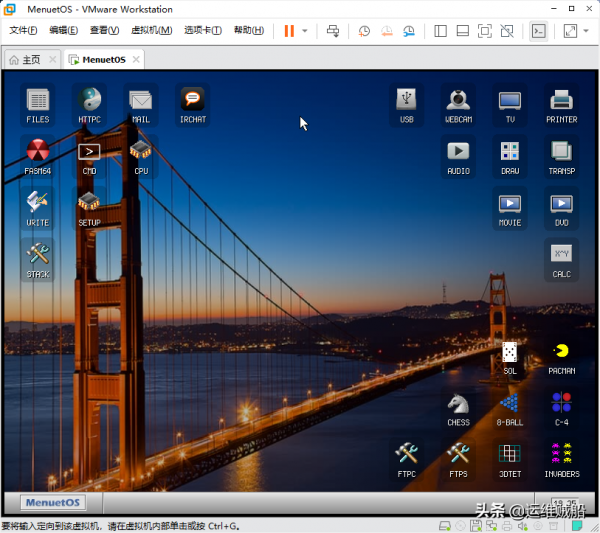Toggle VMware full screen mode button
The height and width of the screenshot is (533, 600).
coord(485,31)
